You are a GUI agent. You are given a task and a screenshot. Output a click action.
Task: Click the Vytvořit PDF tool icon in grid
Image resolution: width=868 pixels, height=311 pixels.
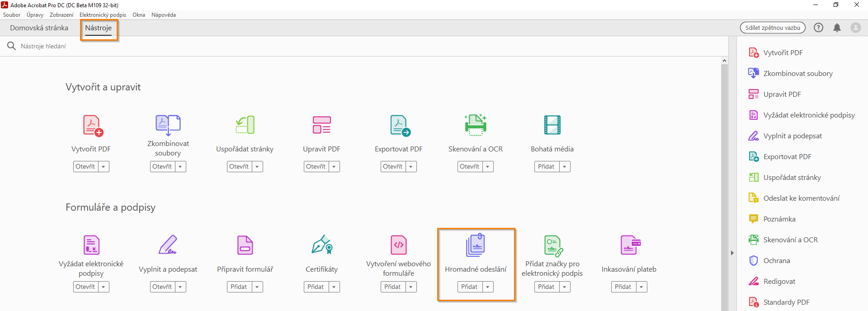coord(93,126)
